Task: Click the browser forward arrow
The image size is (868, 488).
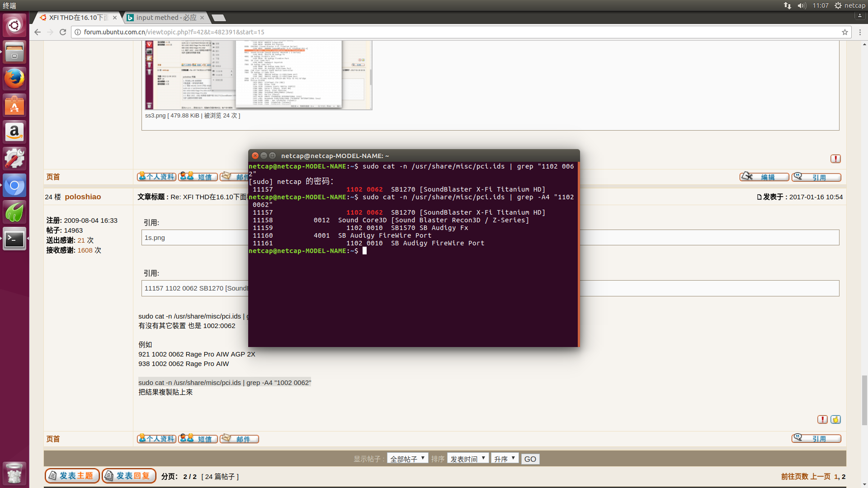Action: [x=50, y=32]
